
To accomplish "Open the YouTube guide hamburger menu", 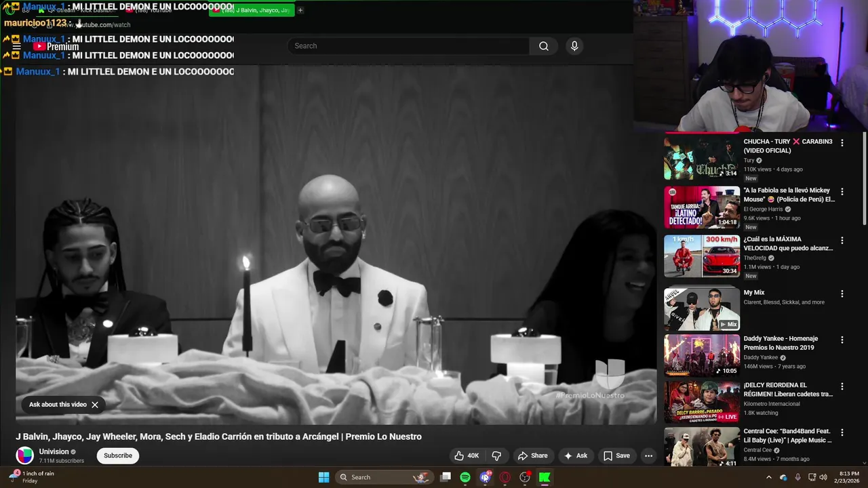I will click(x=16, y=47).
